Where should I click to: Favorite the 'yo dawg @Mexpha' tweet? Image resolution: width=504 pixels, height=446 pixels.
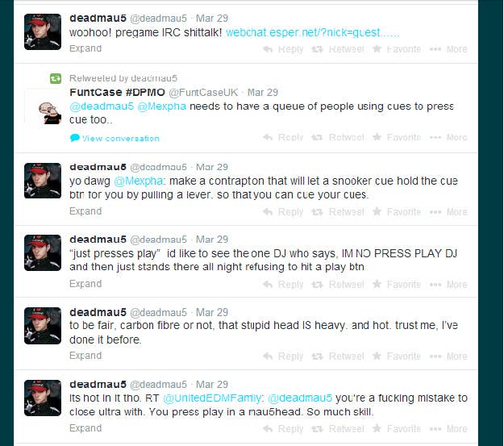(396, 212)
